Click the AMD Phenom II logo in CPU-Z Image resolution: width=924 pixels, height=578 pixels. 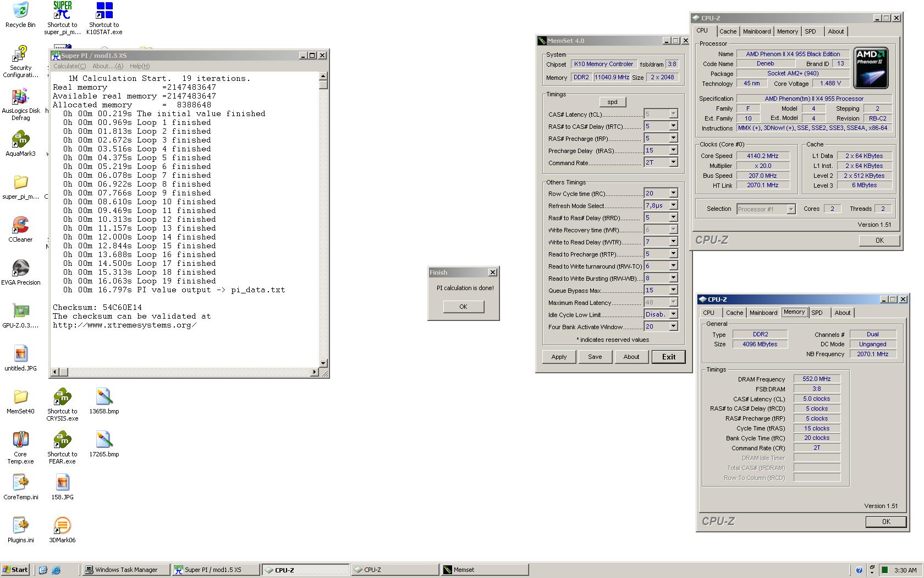click(871, 68)
